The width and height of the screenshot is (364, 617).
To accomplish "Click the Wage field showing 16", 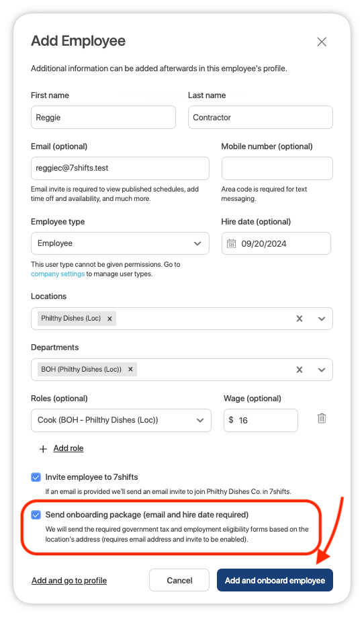I will 261,420.
